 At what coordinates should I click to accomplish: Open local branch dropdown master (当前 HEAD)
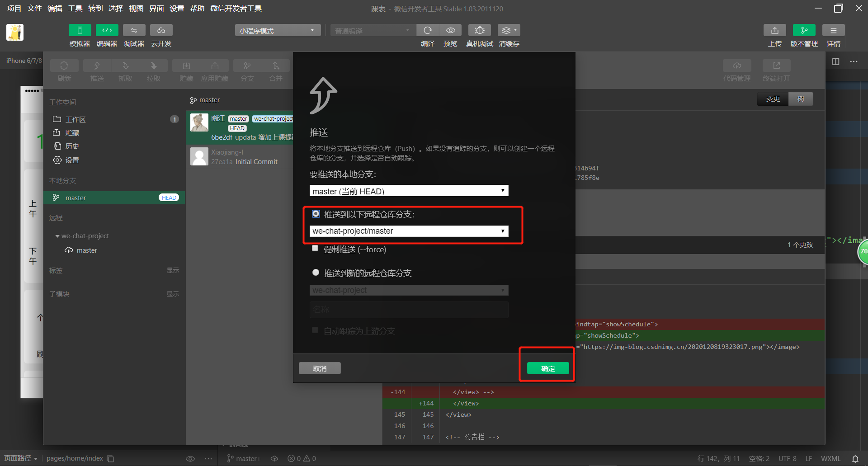[x=409, y=191]
